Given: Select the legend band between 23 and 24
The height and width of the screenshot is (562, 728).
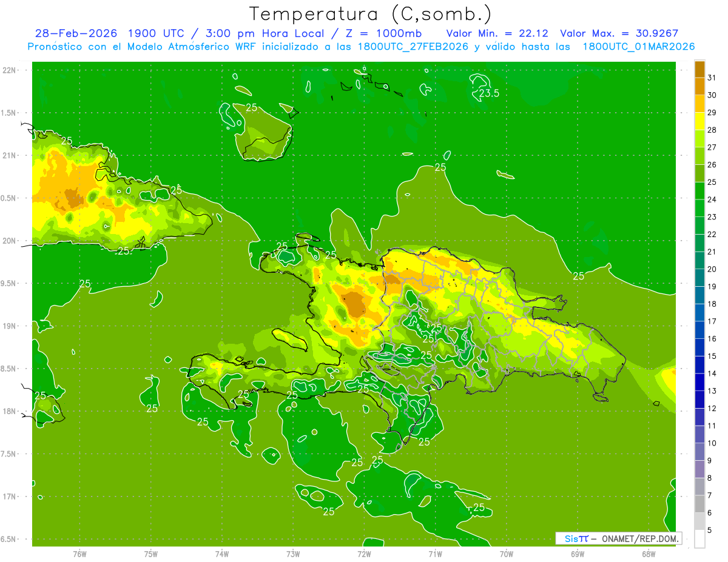Looking at the screenshot, I should click(699, 208).
